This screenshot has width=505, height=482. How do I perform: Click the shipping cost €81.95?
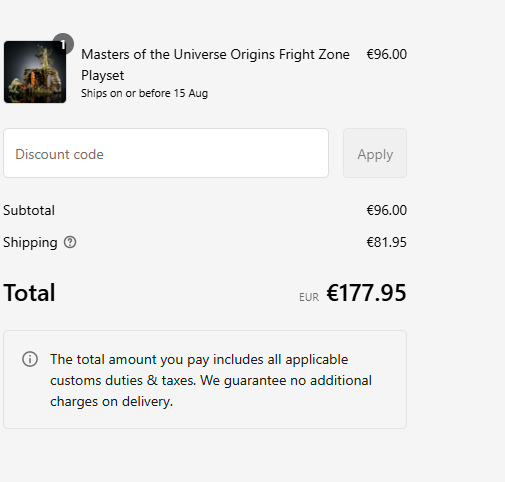(387, 242)
